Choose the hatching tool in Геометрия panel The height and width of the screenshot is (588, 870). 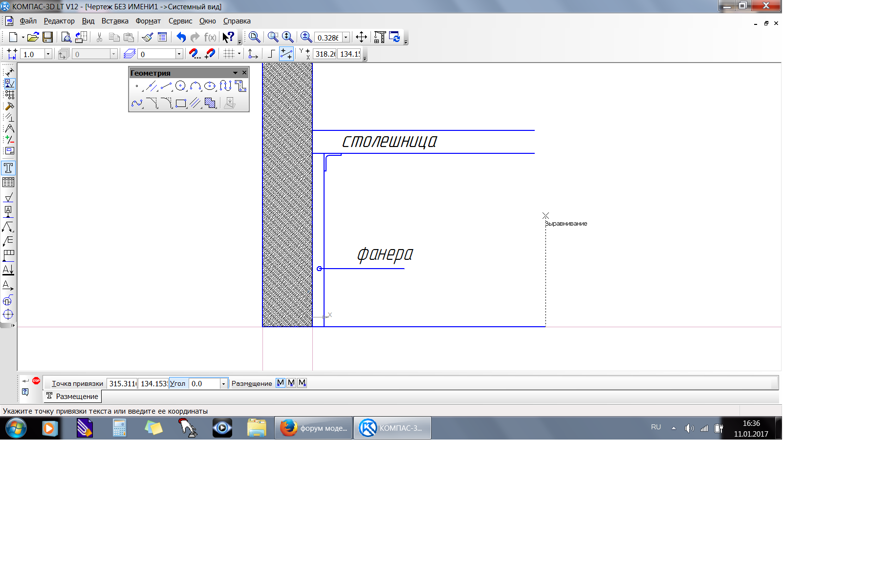[x=210, y=103]
